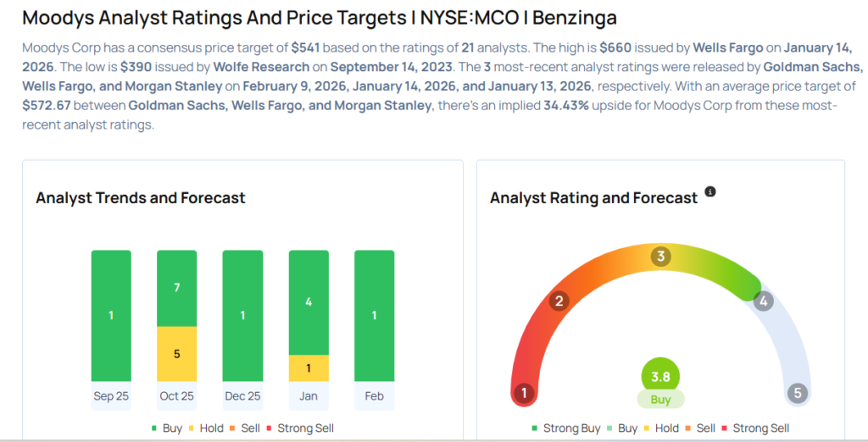Click gauge marker number 4
This screenshot has height=442, width=868.
(x=764, y=301)
